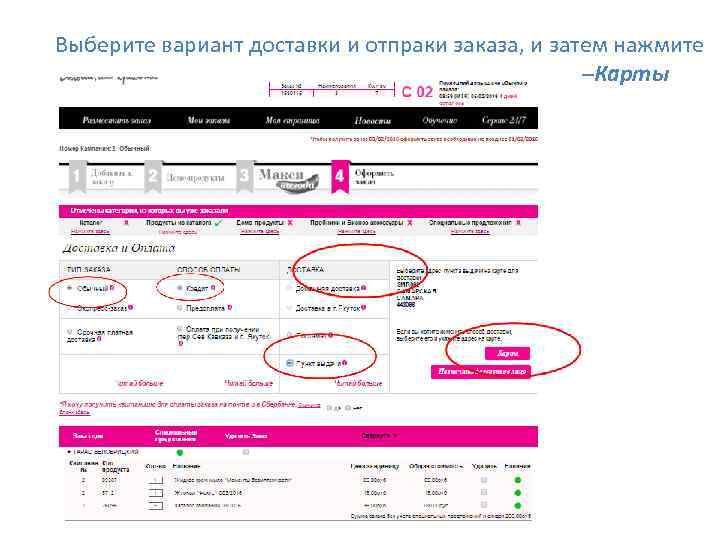Select the Домашняя доставка radio
This screenshot has width=720, height=540.
[289, 288]
